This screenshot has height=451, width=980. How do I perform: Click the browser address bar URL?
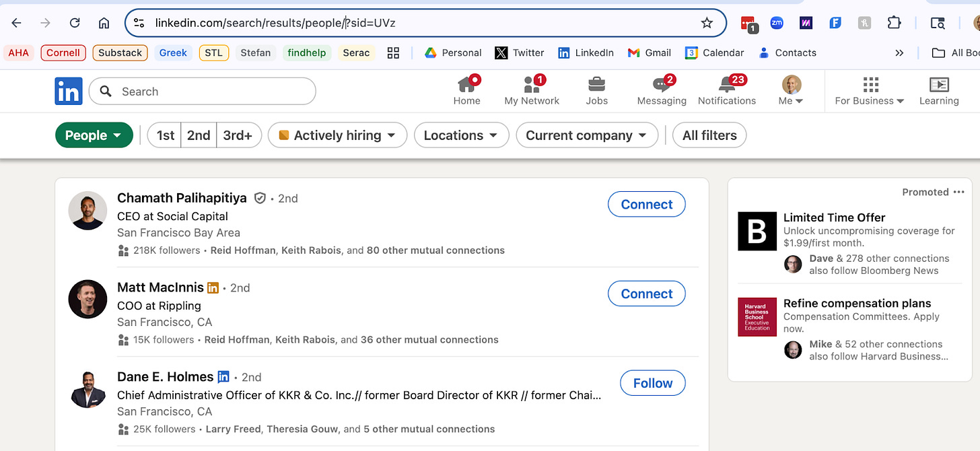(x=275, y=23)
